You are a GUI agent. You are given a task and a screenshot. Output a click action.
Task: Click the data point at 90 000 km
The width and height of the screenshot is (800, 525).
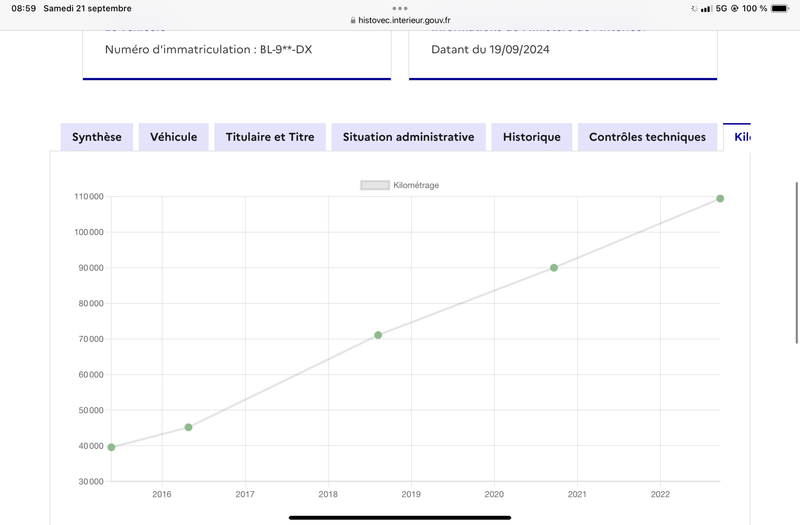point(554,268)
